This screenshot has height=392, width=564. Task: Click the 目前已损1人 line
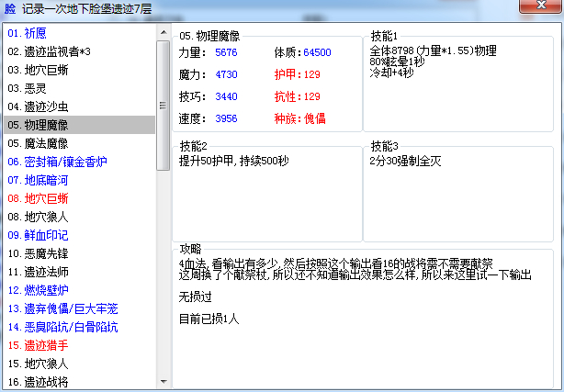(209, 319)
